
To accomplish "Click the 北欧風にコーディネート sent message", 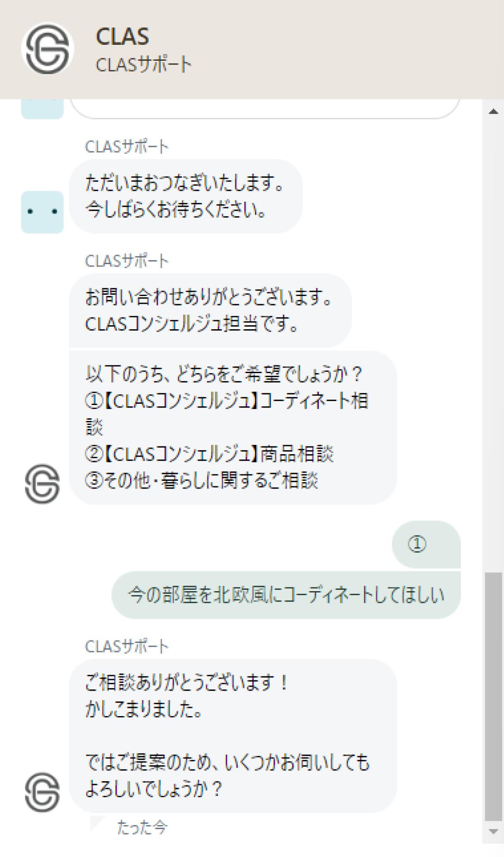I will [x=286, y=595].
